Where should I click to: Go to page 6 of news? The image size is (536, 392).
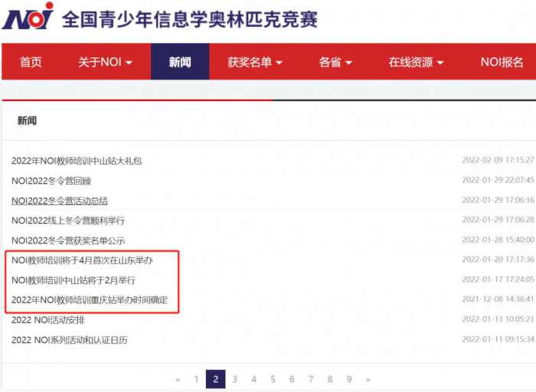[x=292, y=379]
